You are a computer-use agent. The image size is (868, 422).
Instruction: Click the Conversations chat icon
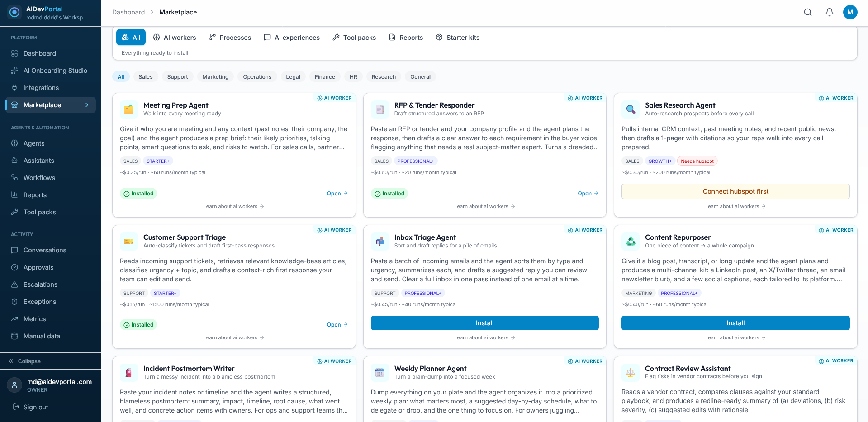14,250
